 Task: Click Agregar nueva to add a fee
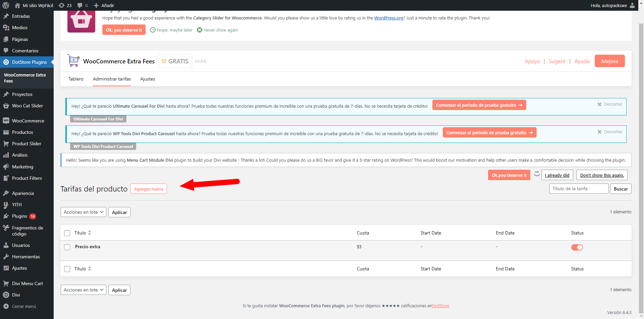(x=149, y=189)
